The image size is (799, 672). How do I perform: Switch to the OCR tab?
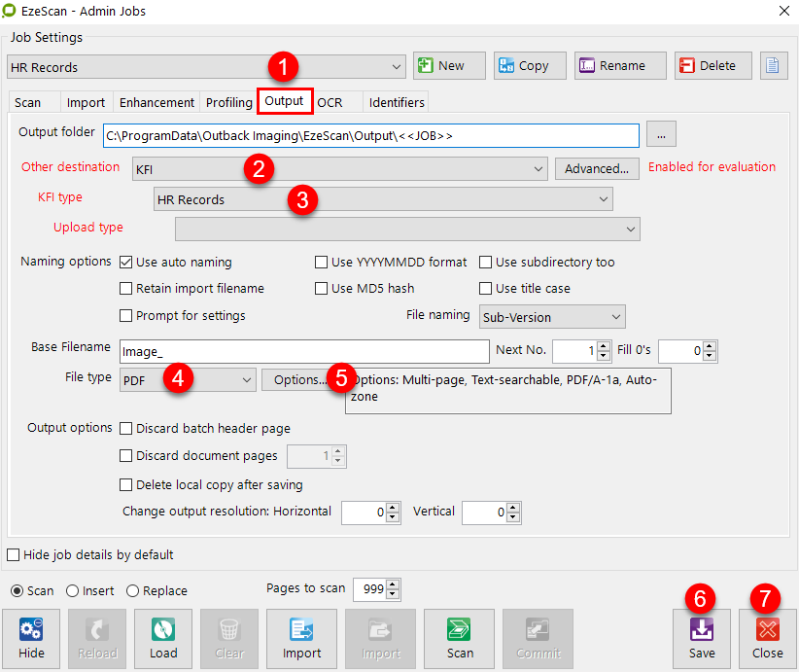pos(330,102)
